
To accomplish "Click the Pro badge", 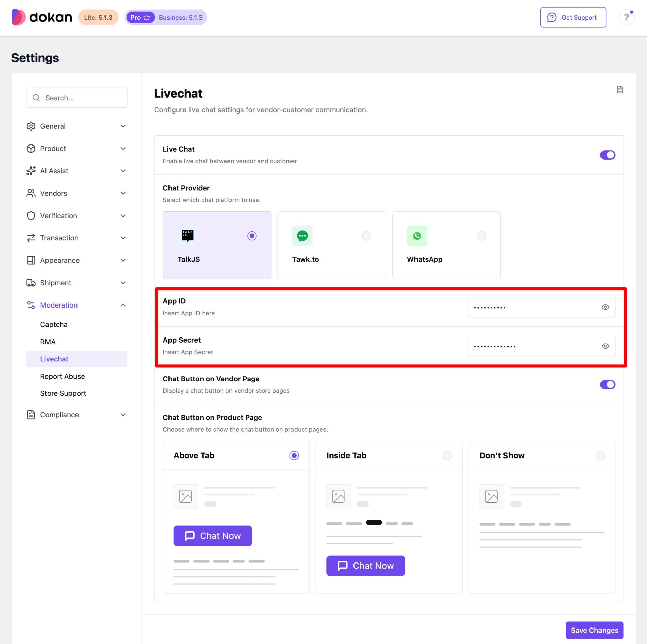I will coord(140,17).
